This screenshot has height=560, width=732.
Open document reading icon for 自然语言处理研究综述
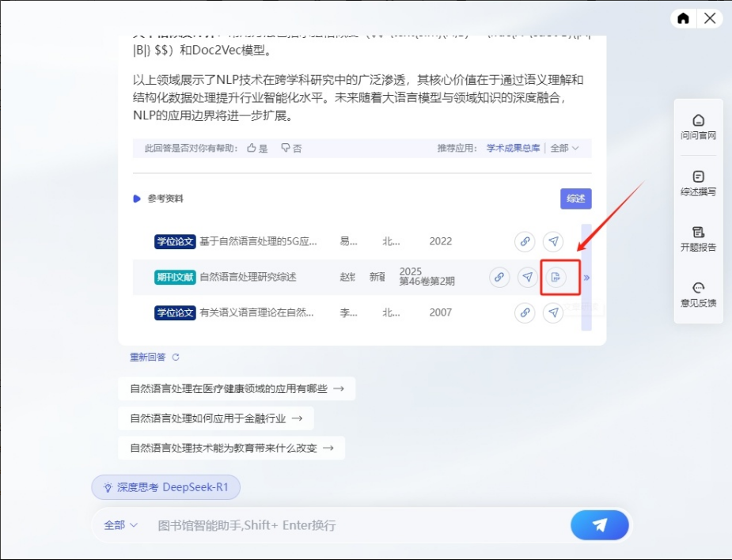[556, 277]
